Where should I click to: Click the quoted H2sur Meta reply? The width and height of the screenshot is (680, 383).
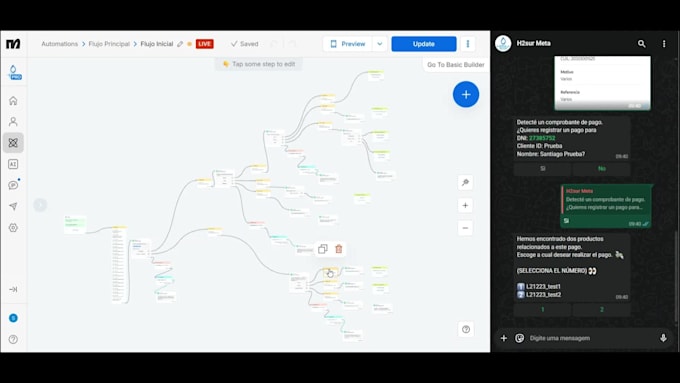[606, 200]
